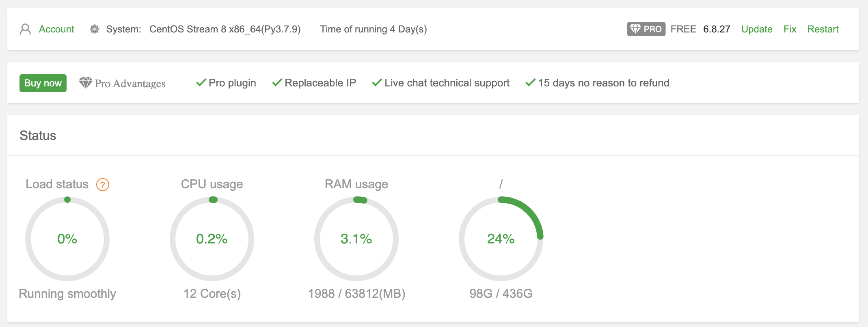
Task: Click the Pro plugin checkmark icon
Action: [201, 83]
